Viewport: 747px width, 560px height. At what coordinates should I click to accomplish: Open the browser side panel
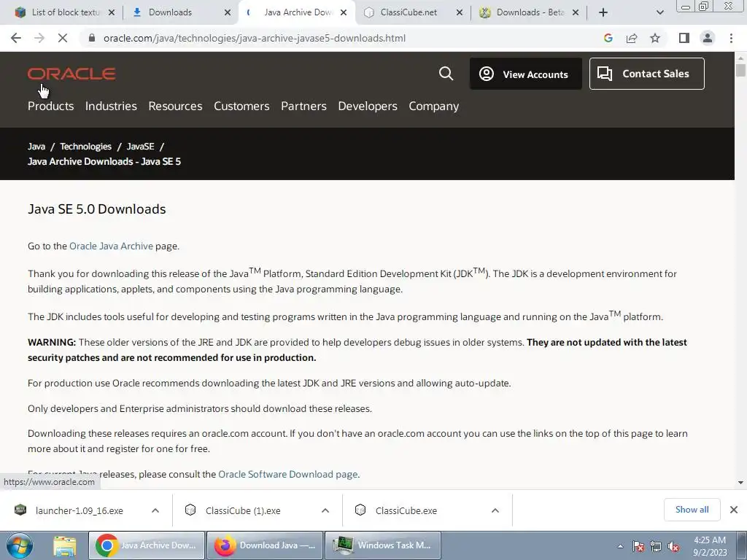pyautogui.click(x=684, y=38)
